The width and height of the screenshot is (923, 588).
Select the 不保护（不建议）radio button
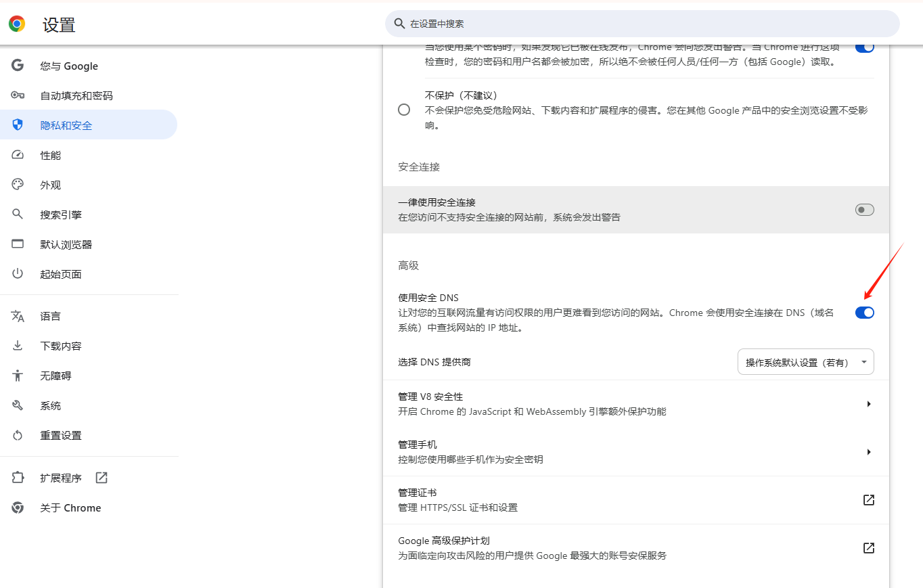pyautogui.click(x=404, y=110)
